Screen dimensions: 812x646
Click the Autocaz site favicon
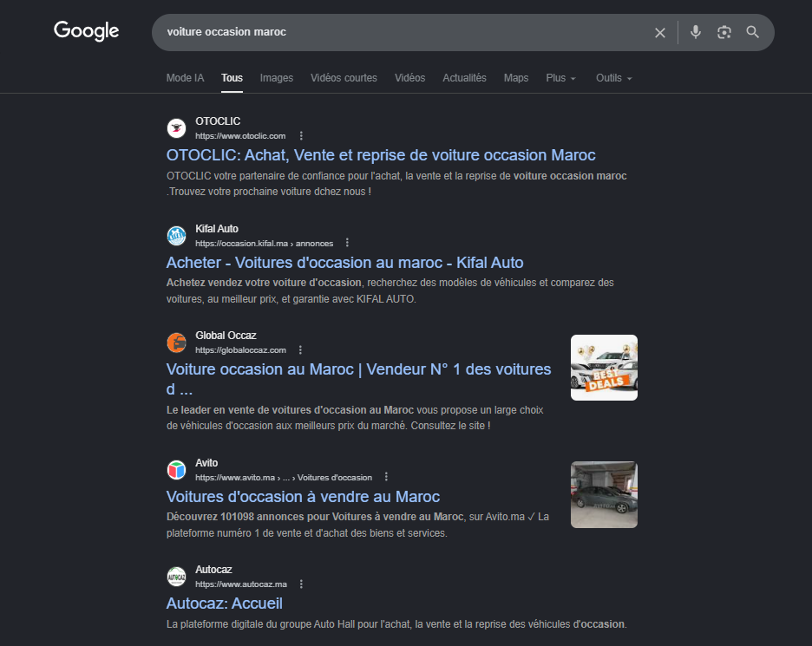click(x=176, y=577)
